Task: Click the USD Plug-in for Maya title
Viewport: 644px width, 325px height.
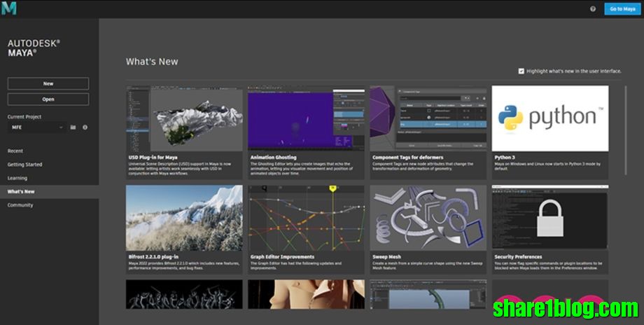Action: 153,158
